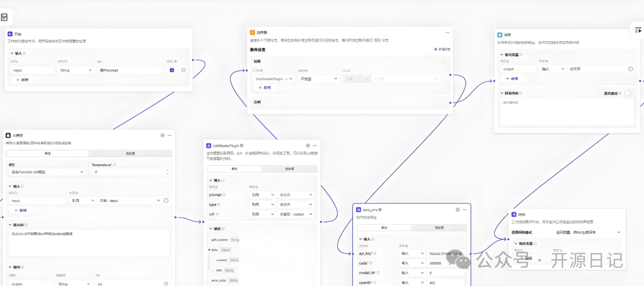Image resolution: width=644 pixels, height=286 pixels.
Task: Open LinkReaderPlugin more-options menu
Action: pos(315,145)
